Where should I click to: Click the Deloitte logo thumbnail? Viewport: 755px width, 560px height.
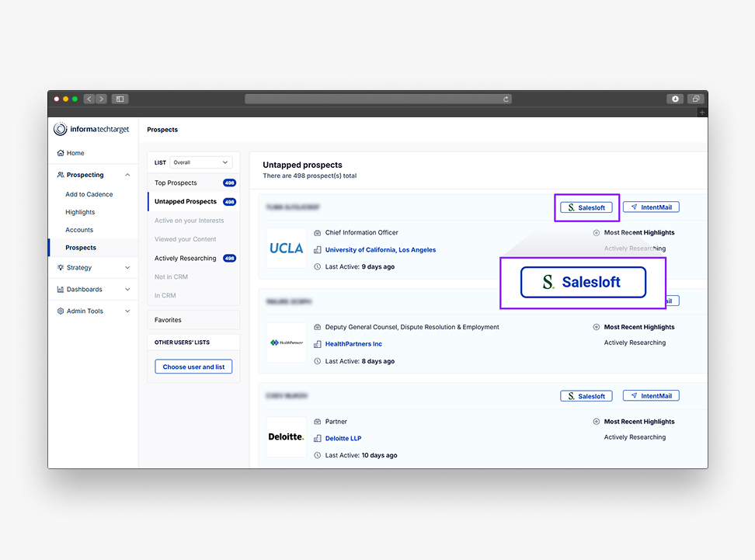pos(286,437)
